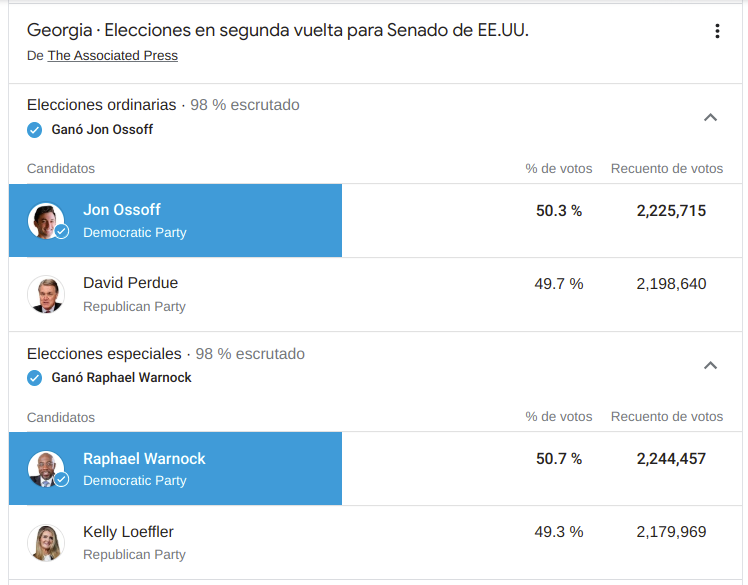Click Warnock's 50.7 % vote percentage

(559, 459)
